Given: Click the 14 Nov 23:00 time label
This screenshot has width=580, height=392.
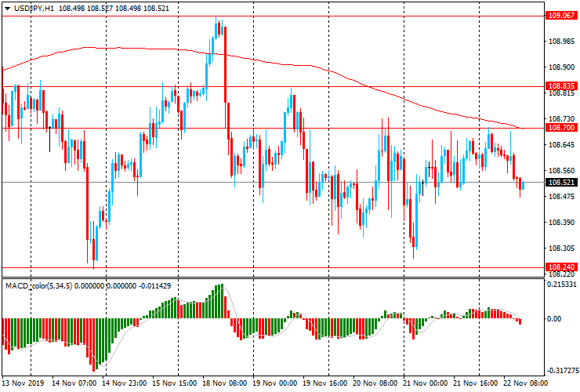Looking at the screenshot, I should point(125,383).
